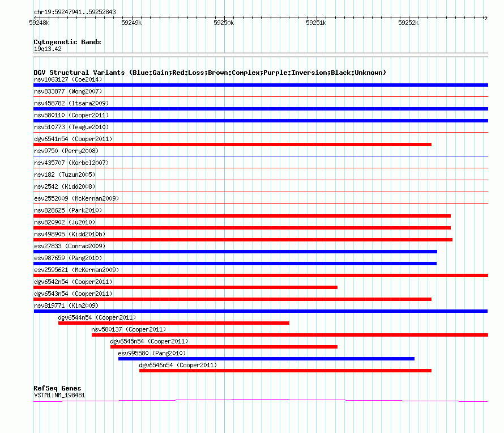Click the red bar under dgv6542n54
Viewport: 504px width, 433px height.
click(186, 287)
